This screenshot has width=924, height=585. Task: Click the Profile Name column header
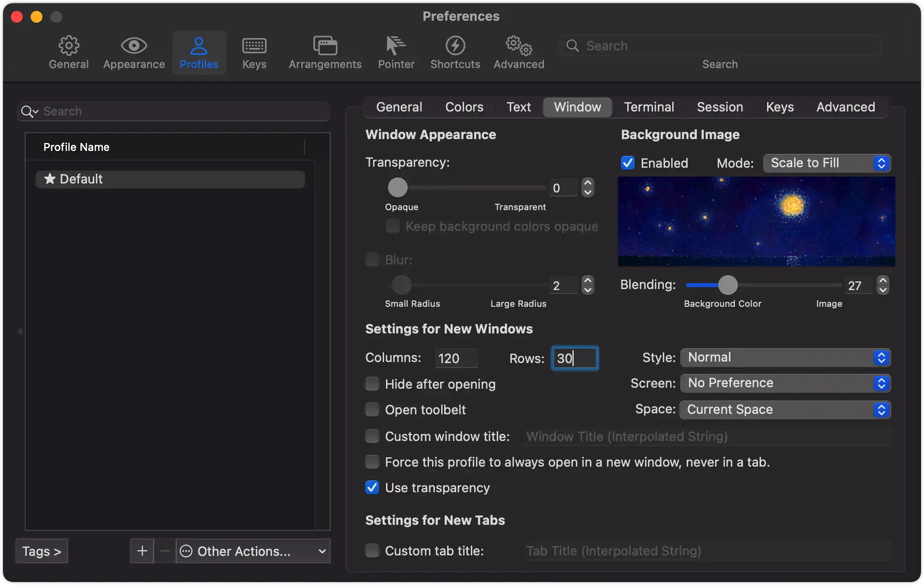click(x=165, y=147)
